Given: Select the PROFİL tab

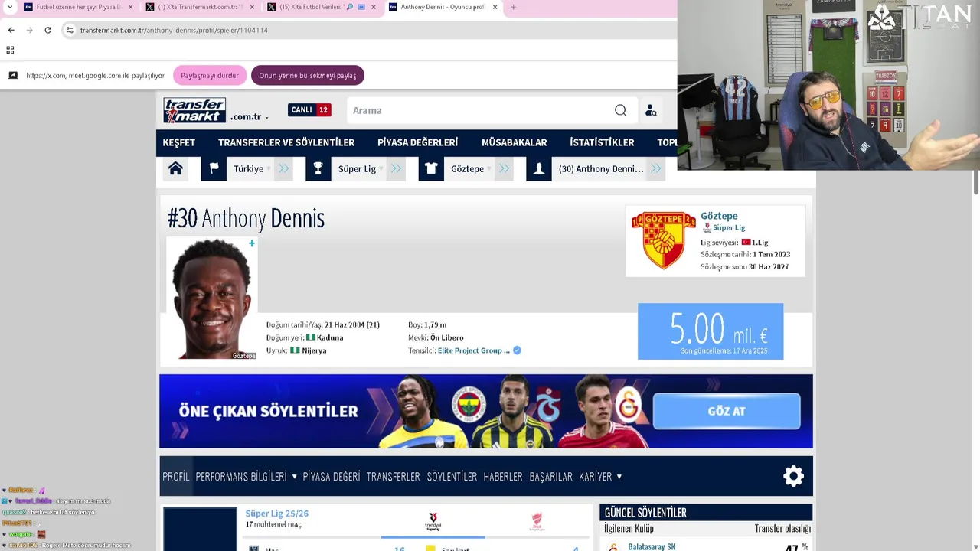Looking at the screenshot, I should (175, 477).
